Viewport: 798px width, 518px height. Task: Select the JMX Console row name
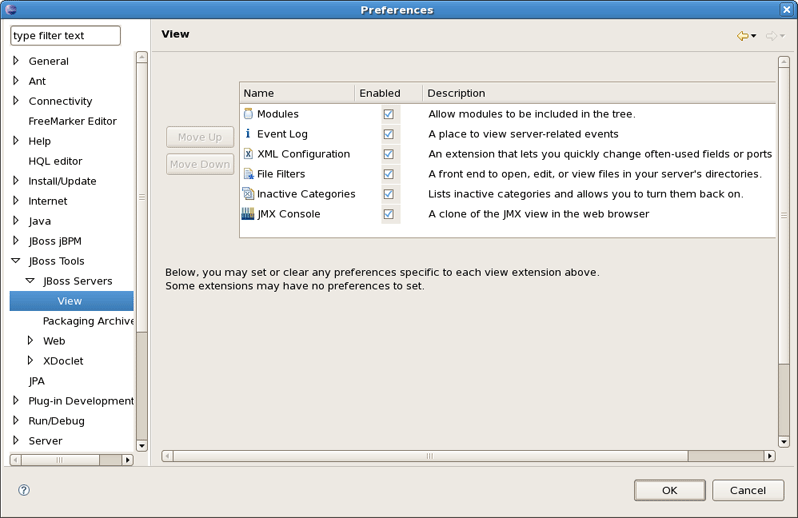[289, 214]
